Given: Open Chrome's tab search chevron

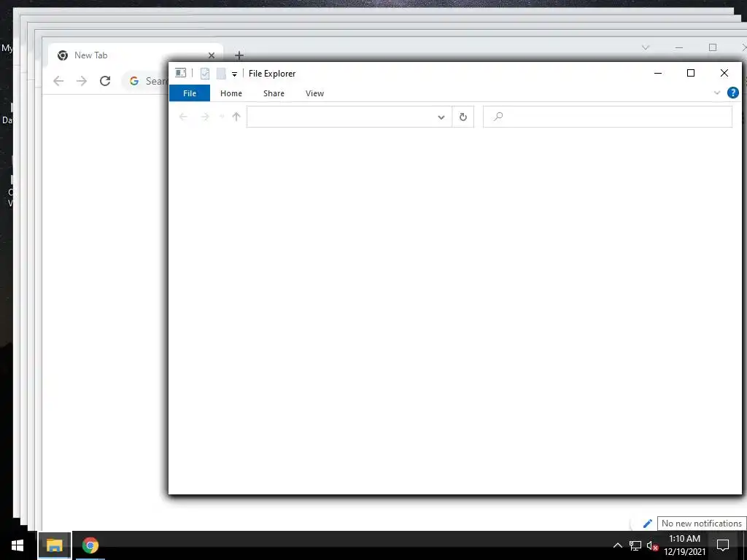Looking at the screenshot, I should (x=646, y=47).
